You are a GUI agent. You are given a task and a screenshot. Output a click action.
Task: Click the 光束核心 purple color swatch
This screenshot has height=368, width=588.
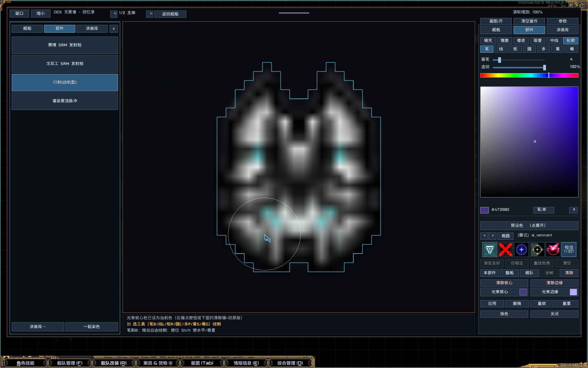click(x=523, y=292)
